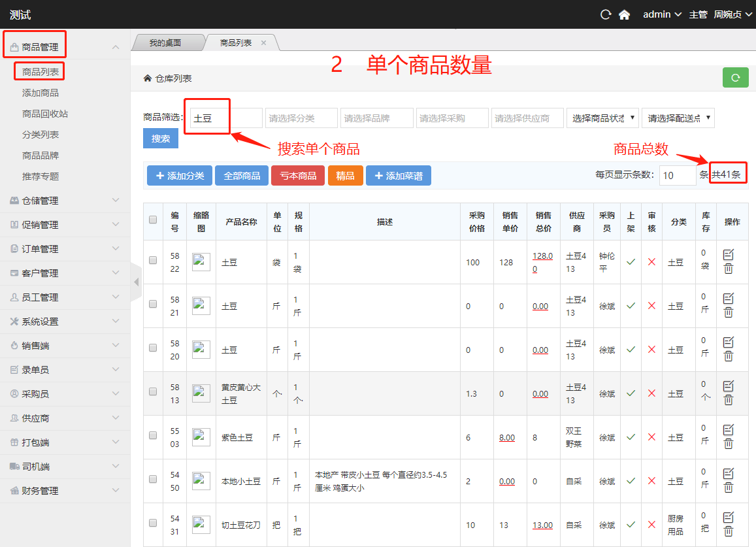Open 添加商品 in the sidebar

coord(41,93)
